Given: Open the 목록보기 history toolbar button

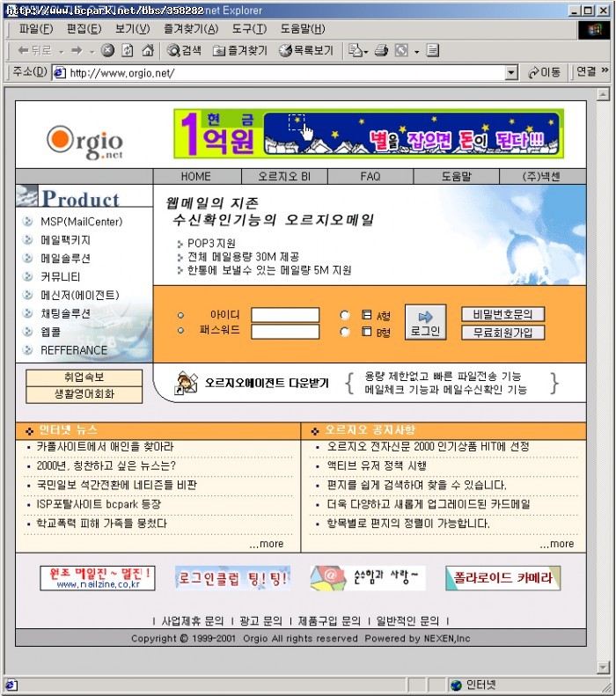Looking at the screenshot, I should point(306,51).
